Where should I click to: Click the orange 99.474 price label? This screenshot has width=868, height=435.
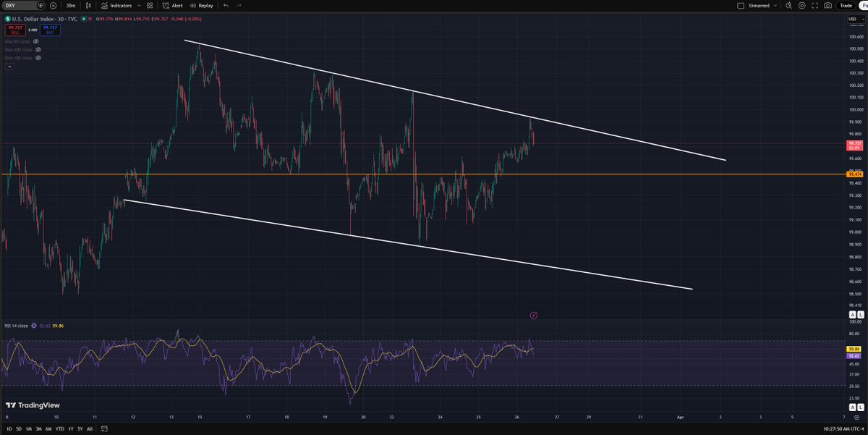854,174
